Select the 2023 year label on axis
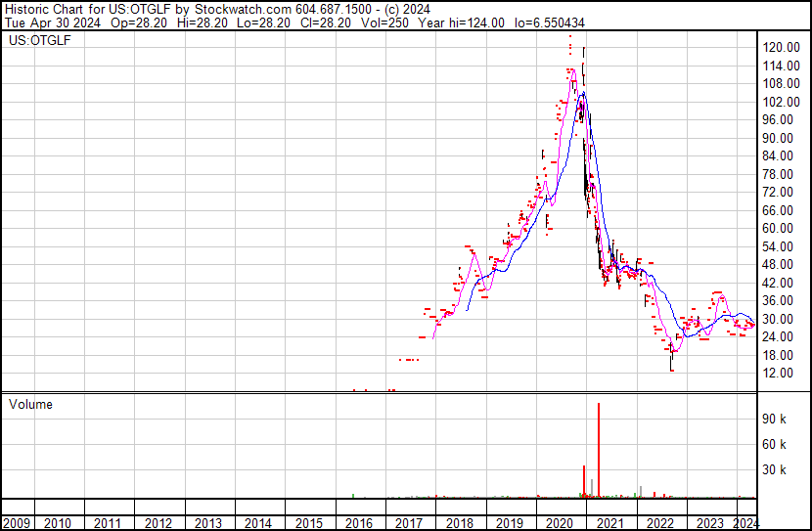 [710, 523]
